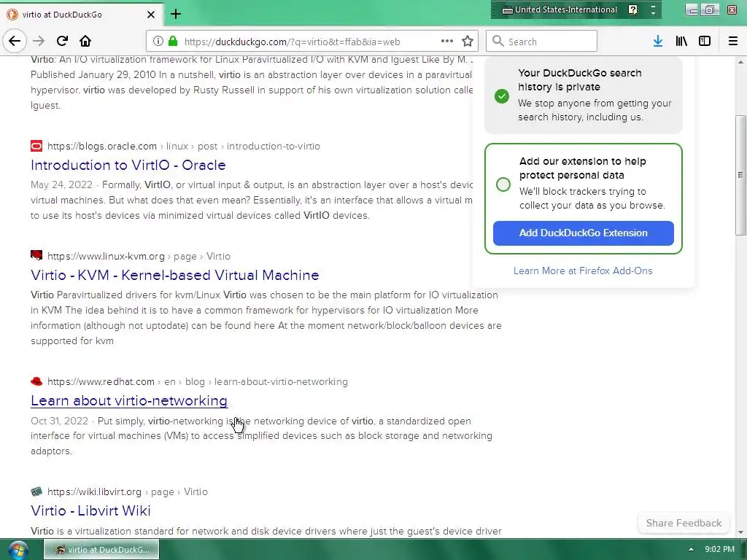Click the empty circle beside Add our extension
Image resolution: width=747 pixels, height=560 pixels.
[x=503, y=184]
